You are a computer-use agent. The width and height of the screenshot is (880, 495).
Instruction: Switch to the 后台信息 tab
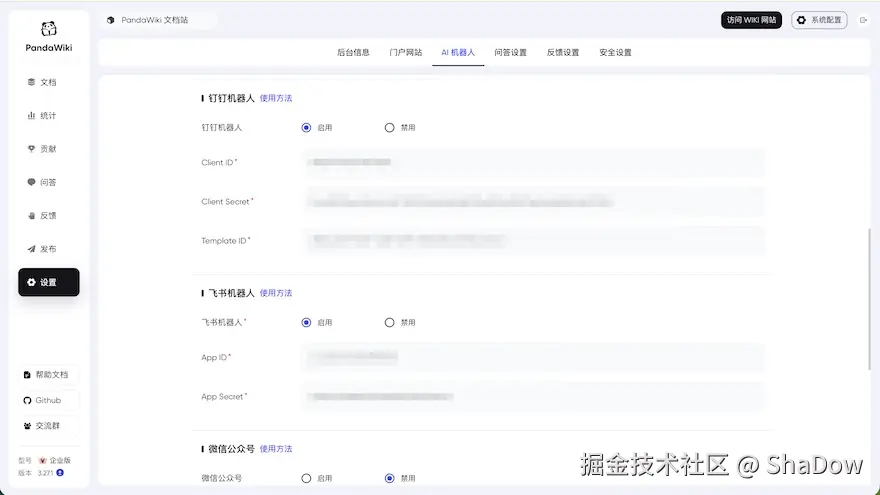point(353,53)
